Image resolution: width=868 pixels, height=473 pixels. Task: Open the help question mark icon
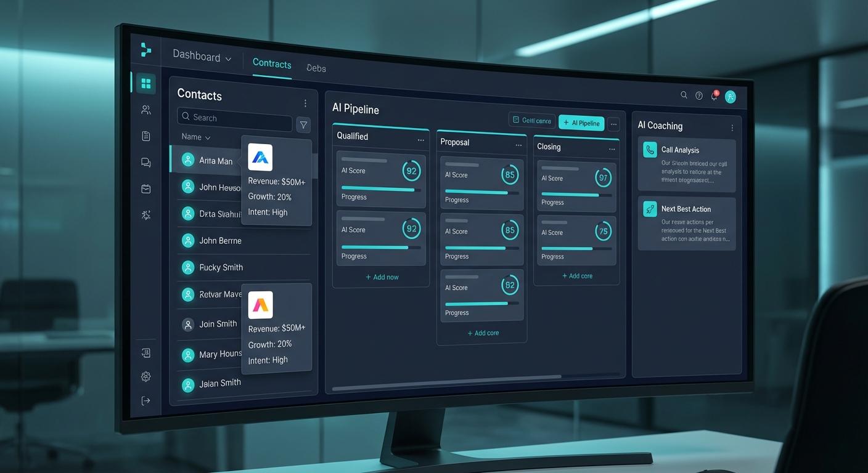[698, 95]
